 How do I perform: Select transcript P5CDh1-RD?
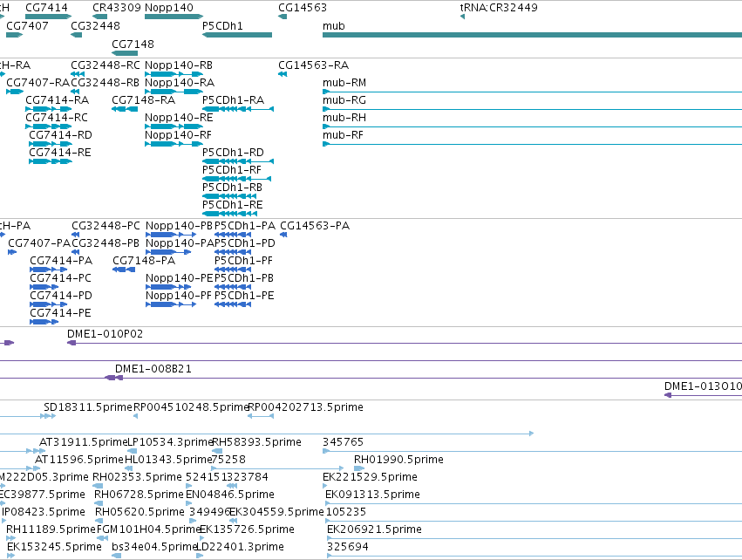coord(238,161)
